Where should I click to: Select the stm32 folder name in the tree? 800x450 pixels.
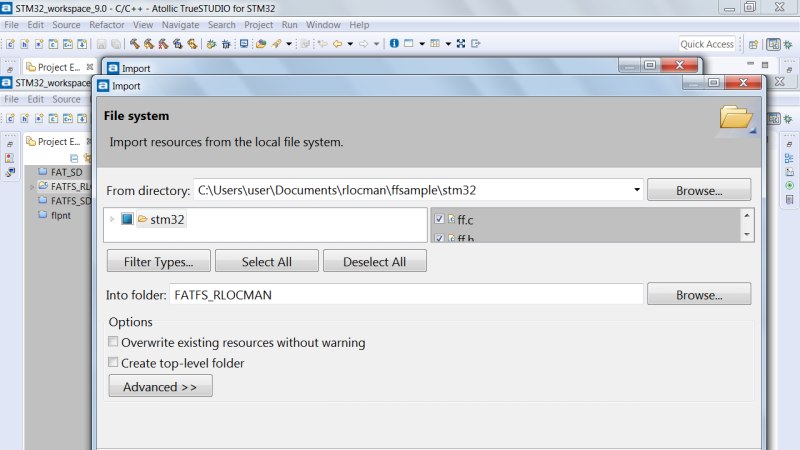[167, 219]
